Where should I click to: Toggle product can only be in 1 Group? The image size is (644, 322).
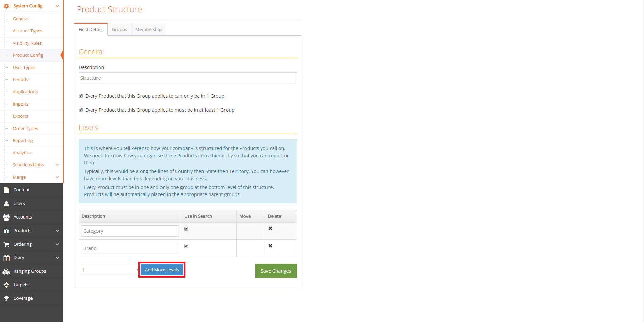(81, 96)
